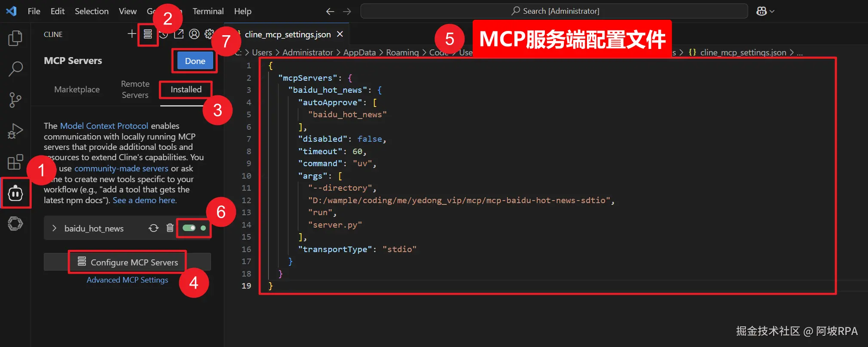Open the Extensions view
Image resolution: width=868 pixels, height=347 pixels.
[15, 162]
